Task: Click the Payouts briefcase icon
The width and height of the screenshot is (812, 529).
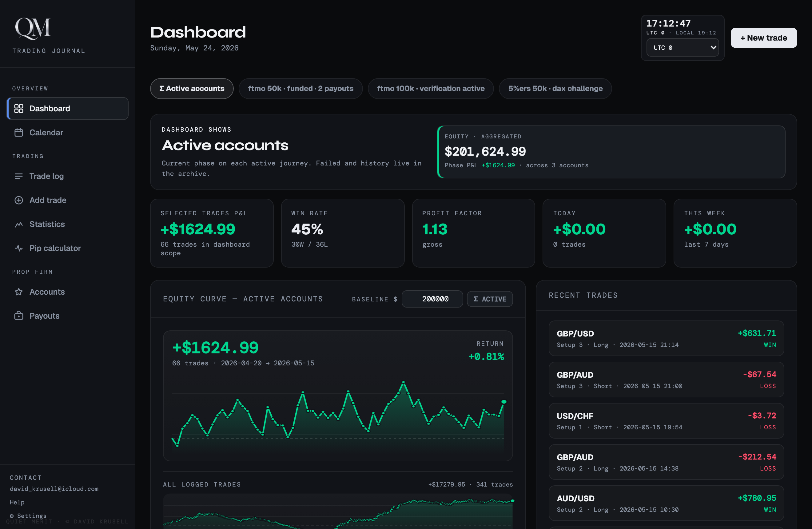Action: (x=19, y=316)
